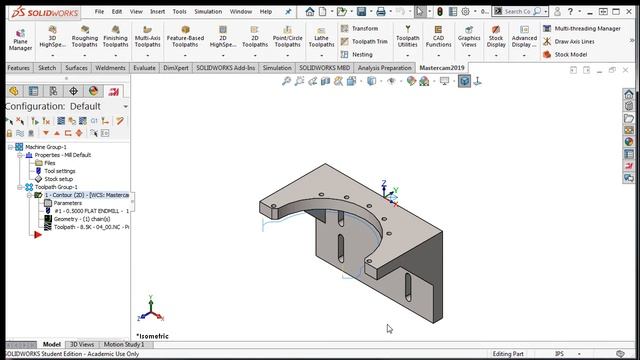This screenshot has height=360, width=640.
Task: Click the Nesting button
Action: [357, 54]
